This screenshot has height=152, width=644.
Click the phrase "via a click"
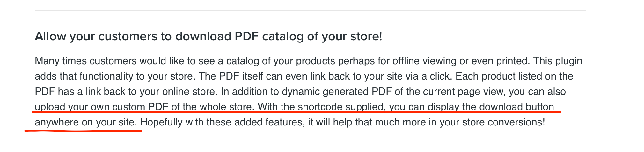(x=430, y=76)
